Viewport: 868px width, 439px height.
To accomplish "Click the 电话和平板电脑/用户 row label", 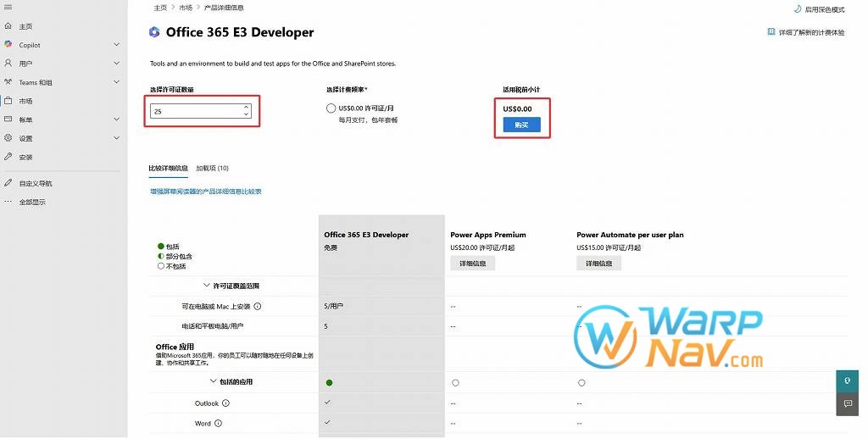I will tap(212, 326).
